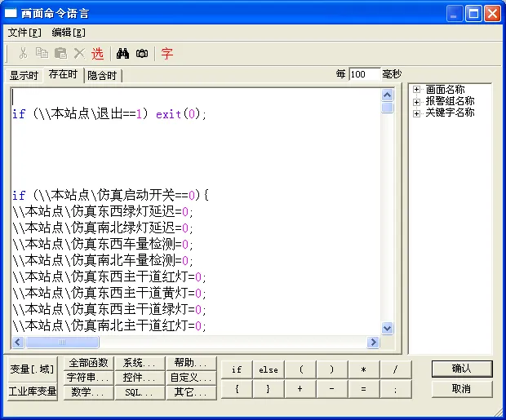Insert a left brace { button
506x420 pixels.
[x=237, y=389]
